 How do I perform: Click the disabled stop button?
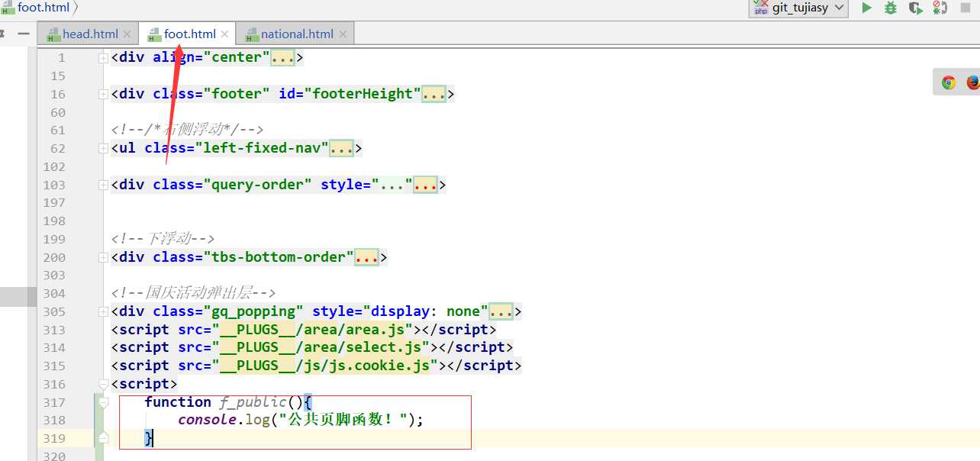point(964,8)
